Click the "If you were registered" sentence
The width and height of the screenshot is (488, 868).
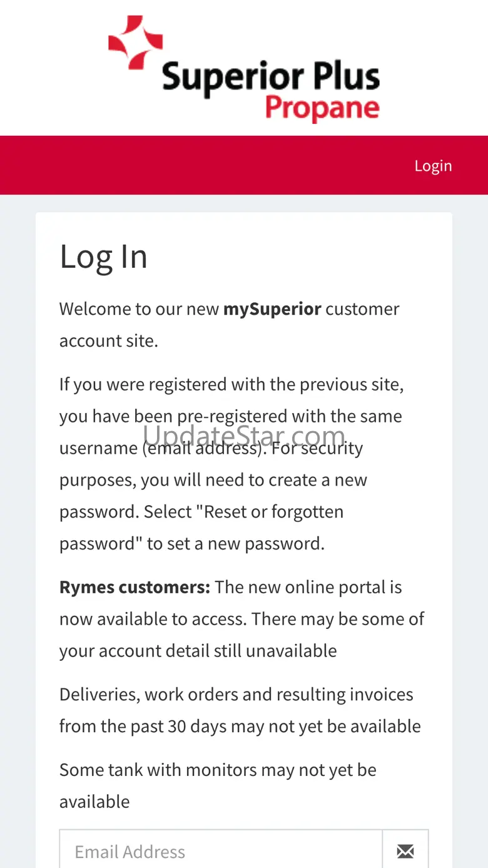231,384
